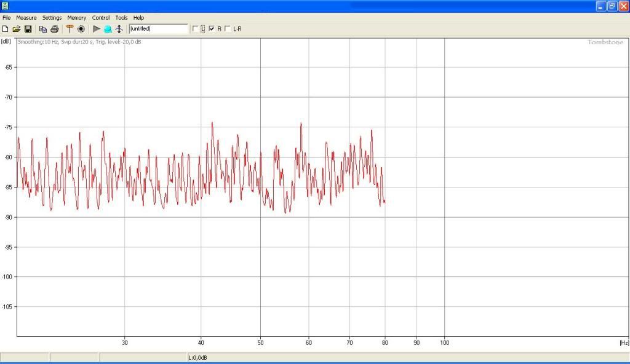Expand the Memory menu
630x364 pixels.
pos(77,18)
